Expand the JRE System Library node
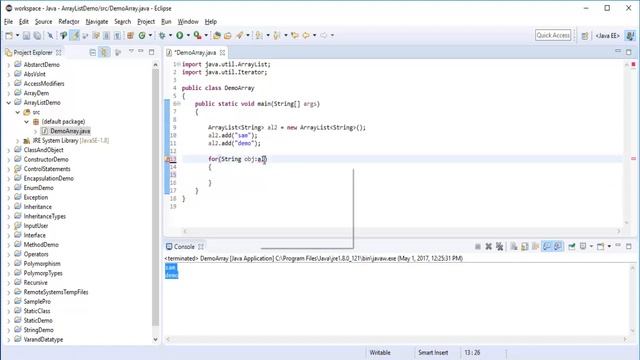The width and height of the screenshot is (640, 360). 18,141
